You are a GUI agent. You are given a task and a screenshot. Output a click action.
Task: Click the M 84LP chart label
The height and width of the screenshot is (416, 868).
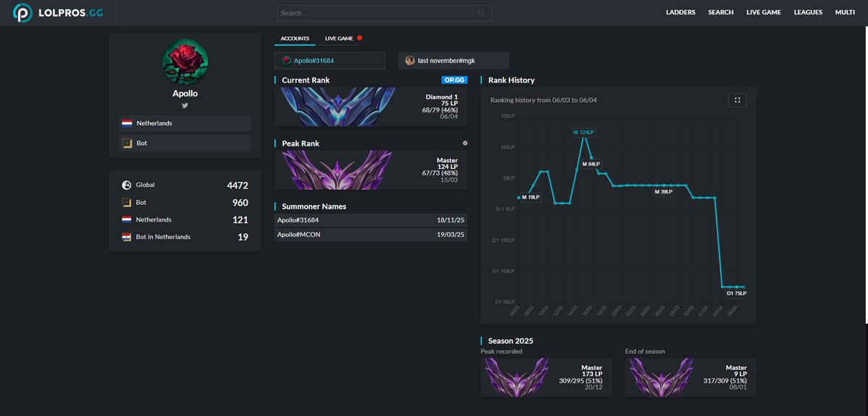pos(591,164)
